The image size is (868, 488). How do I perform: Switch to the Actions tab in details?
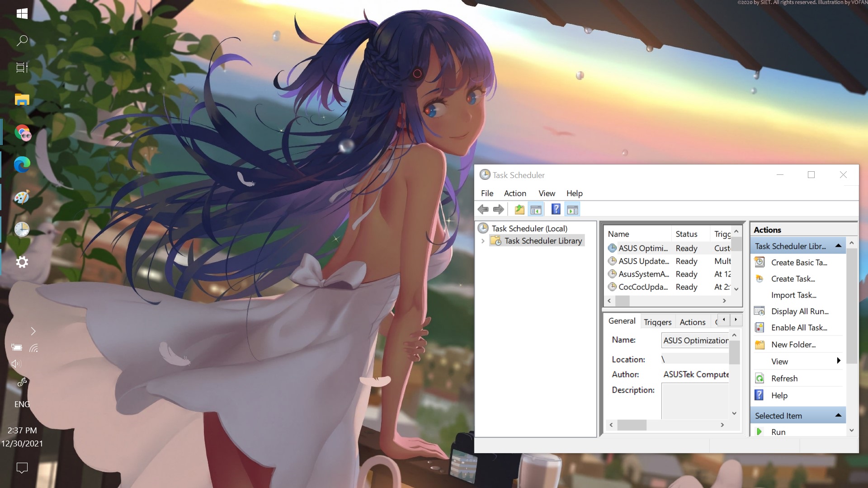pyautogui.click(x=692, y=322)
